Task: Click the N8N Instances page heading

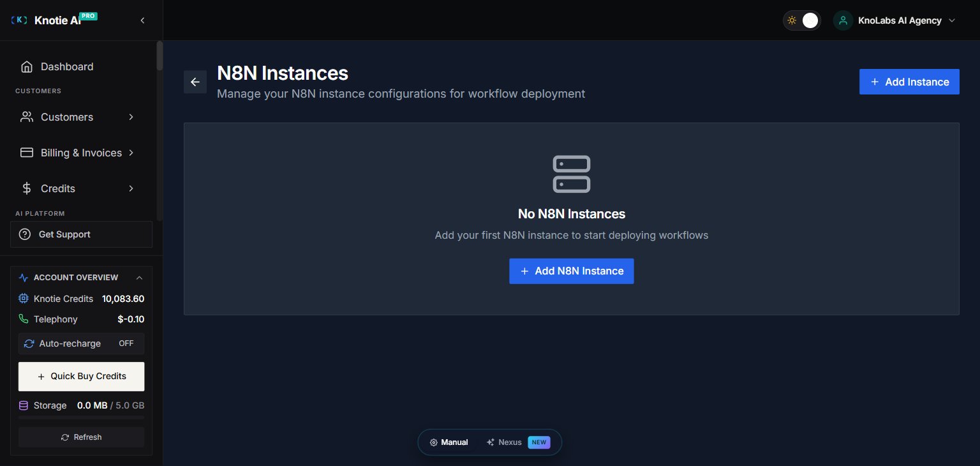Action: point(283,73)
